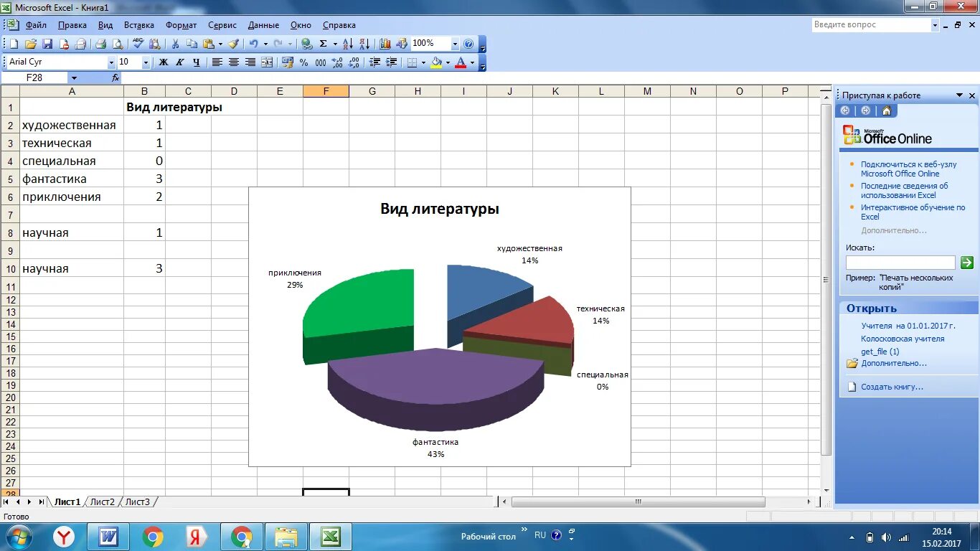Click the fx insert function button
The height and width of the screenshot is (551, 980).
tap(116, 77)
